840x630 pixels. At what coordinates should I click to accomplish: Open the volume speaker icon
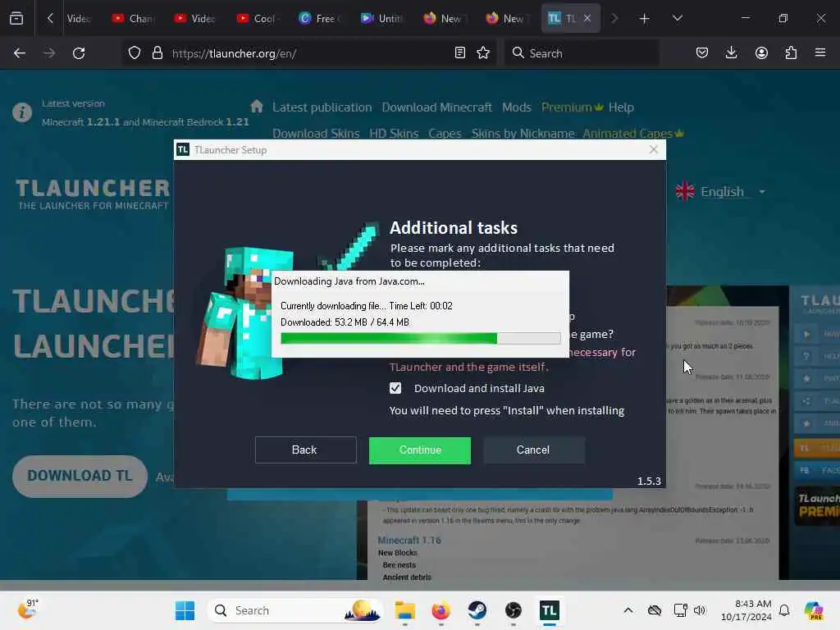tap(700, 610)
